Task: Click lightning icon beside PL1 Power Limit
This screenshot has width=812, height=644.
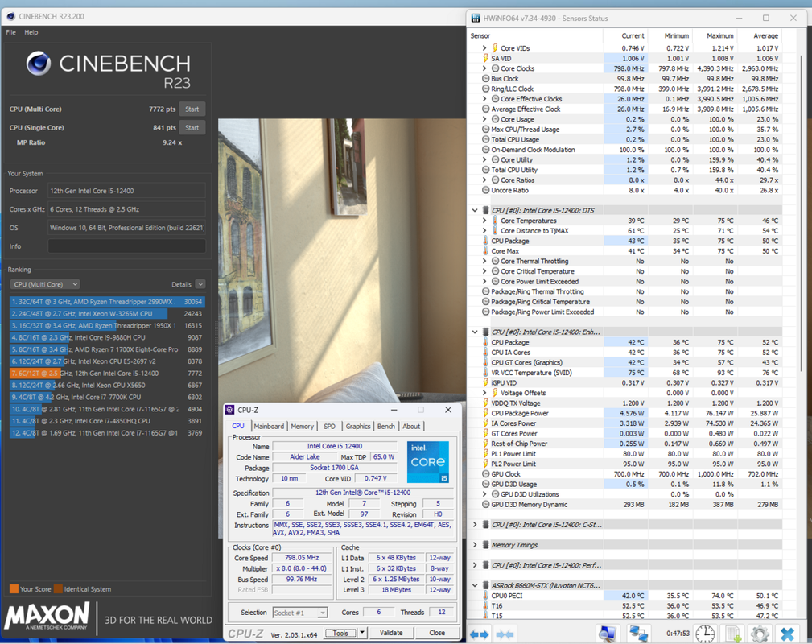Action: 485,453
